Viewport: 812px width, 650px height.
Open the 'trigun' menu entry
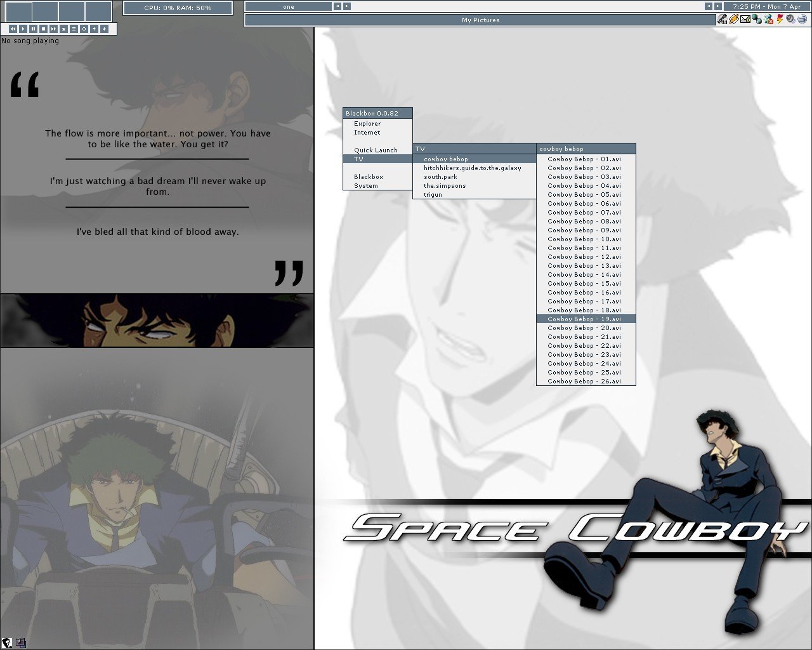coord(474,195)
